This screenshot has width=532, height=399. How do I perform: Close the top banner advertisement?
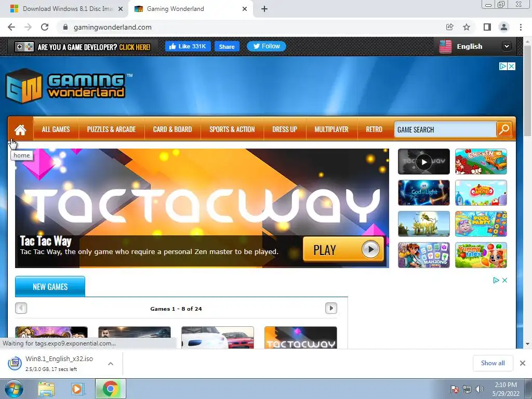pos(511,66)
